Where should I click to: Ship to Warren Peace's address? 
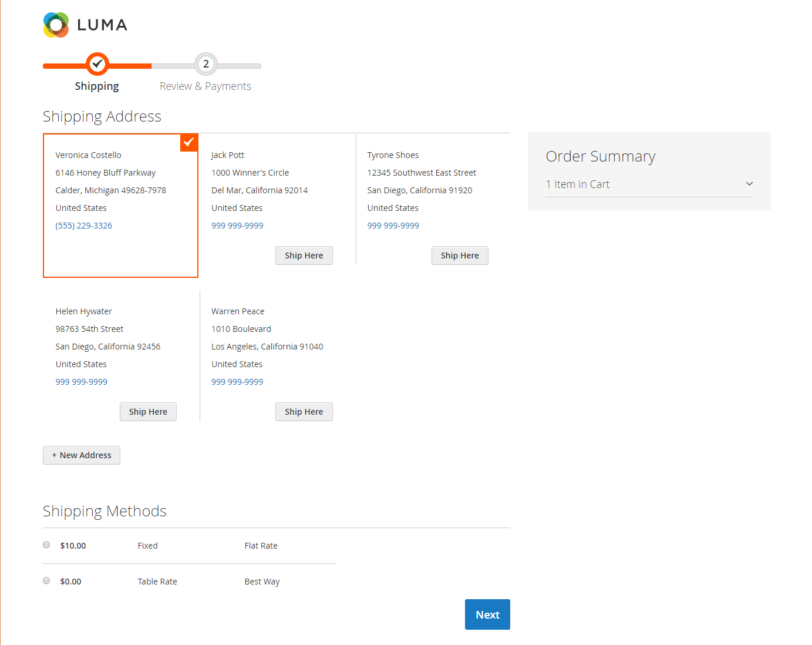[304, 412]
